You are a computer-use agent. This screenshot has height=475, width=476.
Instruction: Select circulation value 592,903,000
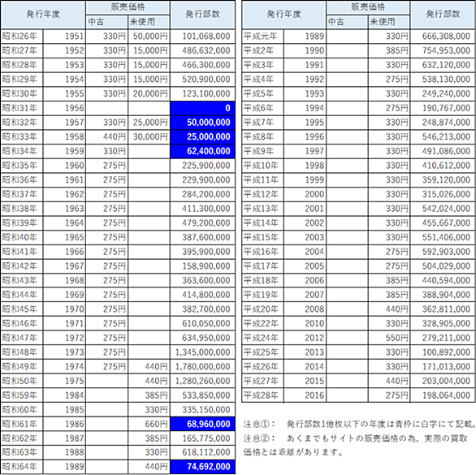tap(443, 252)
